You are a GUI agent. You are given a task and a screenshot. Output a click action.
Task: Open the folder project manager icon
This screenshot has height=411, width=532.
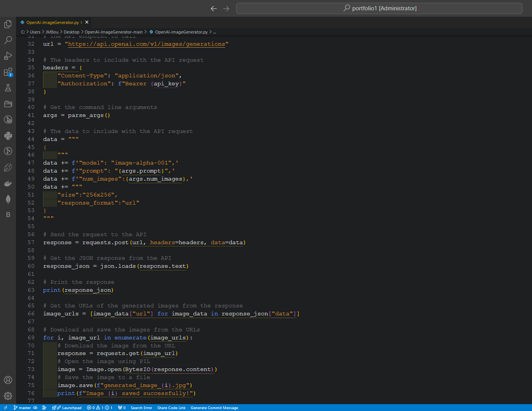coord(8,104)
